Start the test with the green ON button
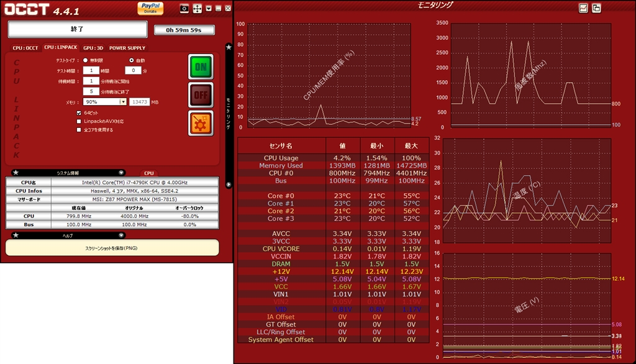This screenshot has height=364, width=636. click(x=201, y=67)
